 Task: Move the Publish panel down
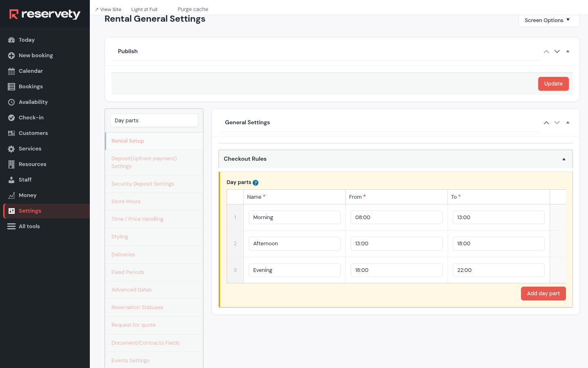tap(557, 52)
